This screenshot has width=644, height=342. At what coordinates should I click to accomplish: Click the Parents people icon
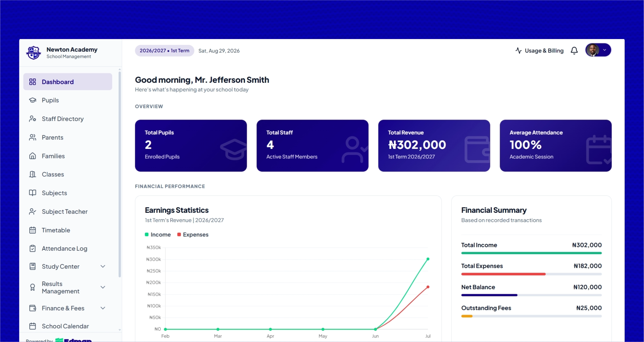point(32,137)
